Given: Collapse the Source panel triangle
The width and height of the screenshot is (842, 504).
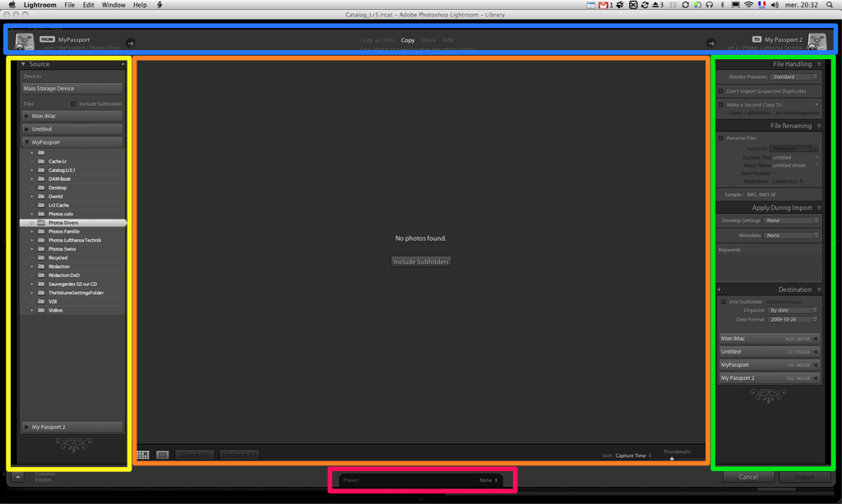Looking at the screenshot, I should click(23, 64).
